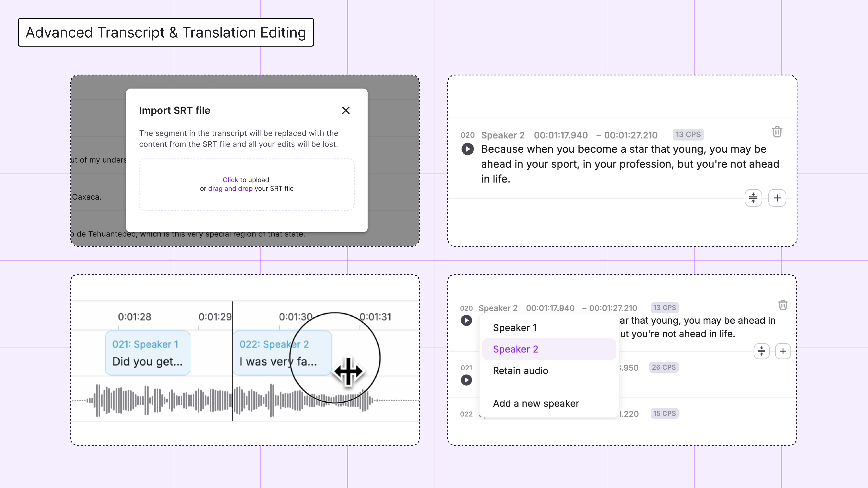Play segment 020 in bottom-right panel

466,320
